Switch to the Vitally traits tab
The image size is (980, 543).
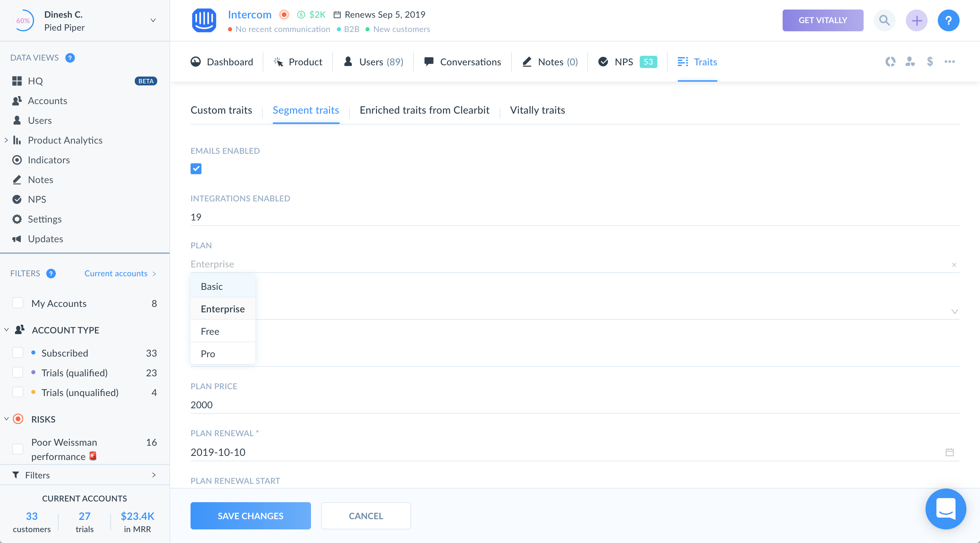[537, 110]
